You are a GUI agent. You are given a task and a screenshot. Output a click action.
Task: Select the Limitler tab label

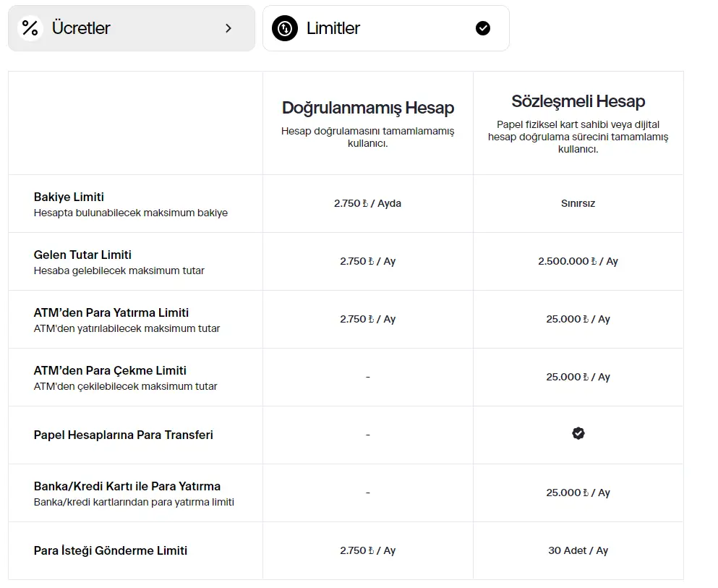tap(333, 28)
